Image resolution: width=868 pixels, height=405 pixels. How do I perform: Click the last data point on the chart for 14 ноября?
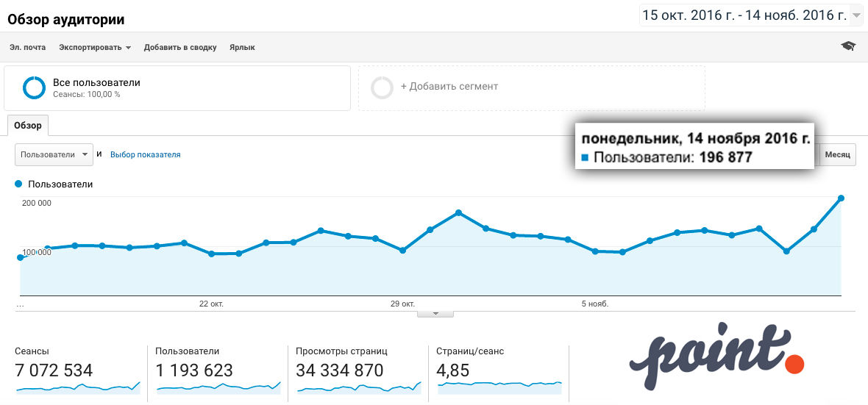pos(841,198)
